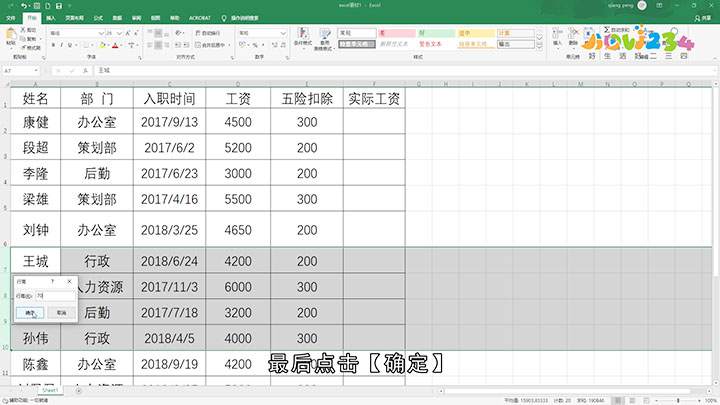Toggle Bold formatting
The image size is (720, 405).
pos(53,45)
